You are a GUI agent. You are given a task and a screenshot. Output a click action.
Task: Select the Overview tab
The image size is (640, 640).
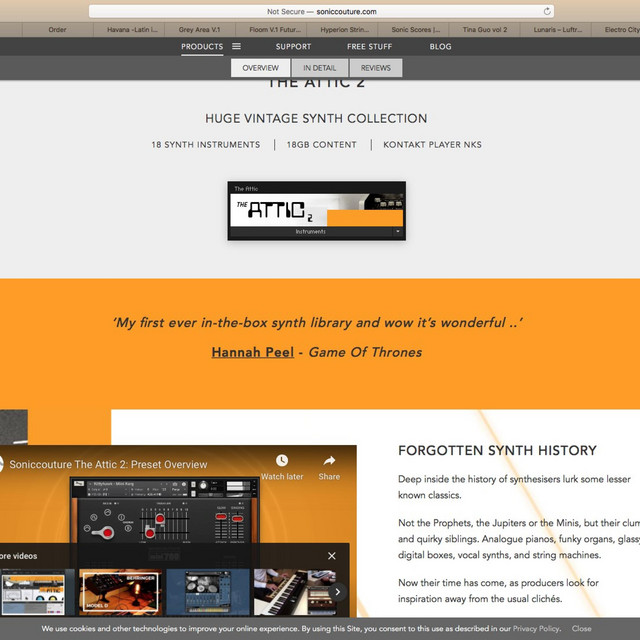[x=260, y=68]
